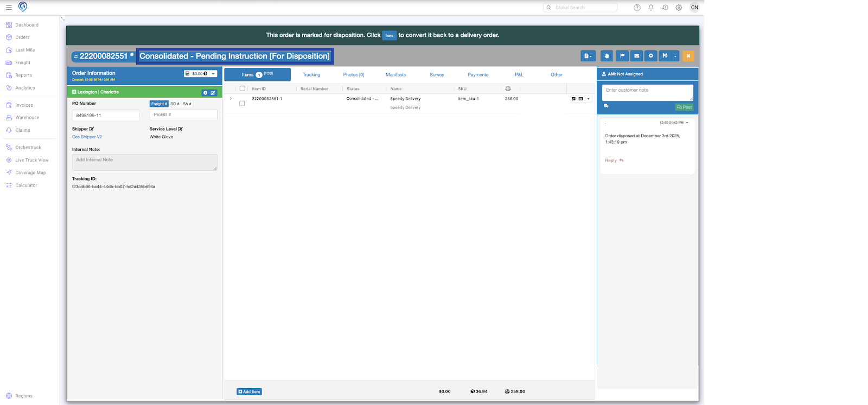This screenshot has height=405, width=868.
Task: Close the order with orange X button
Action: [688, 56]
